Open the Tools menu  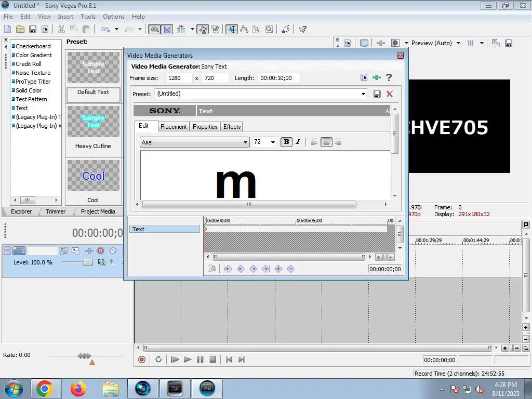point(88,16)
